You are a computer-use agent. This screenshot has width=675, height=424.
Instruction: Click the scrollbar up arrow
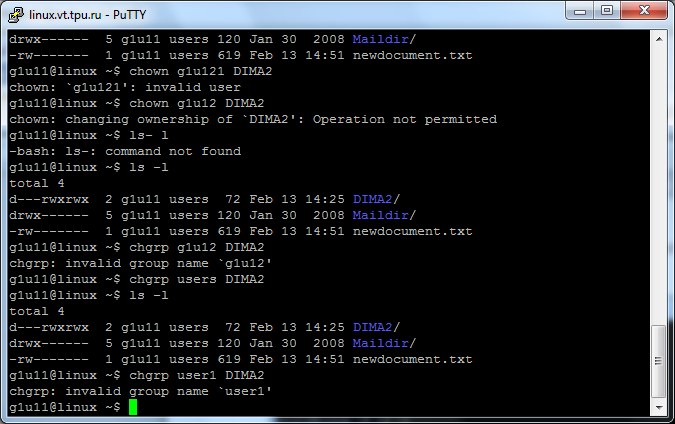(659, 39)
